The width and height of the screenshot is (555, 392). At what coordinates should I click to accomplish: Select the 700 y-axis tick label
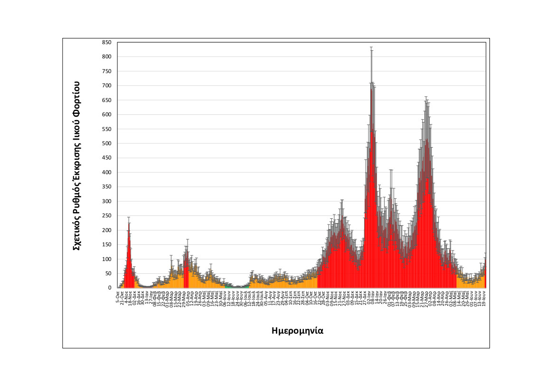[106, 86]
